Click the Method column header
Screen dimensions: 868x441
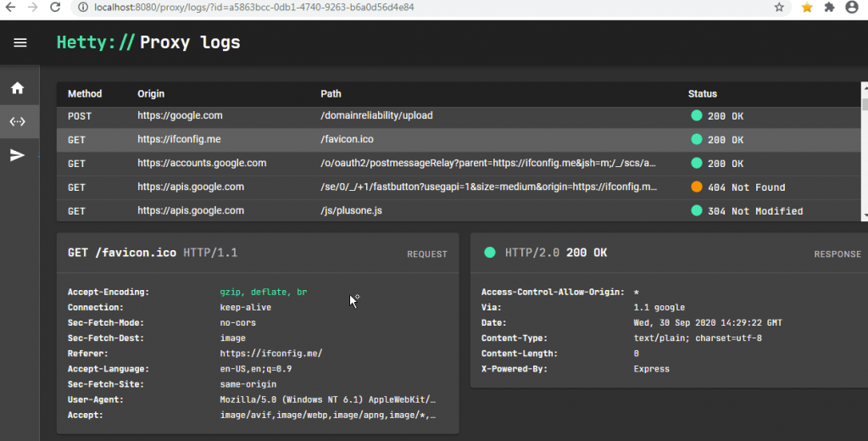pos(85,93)
